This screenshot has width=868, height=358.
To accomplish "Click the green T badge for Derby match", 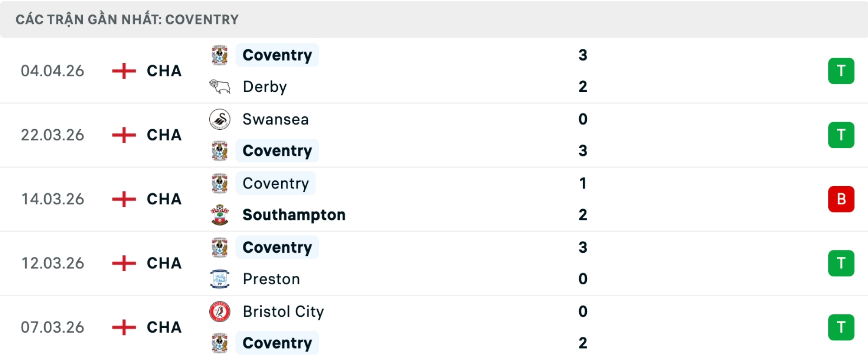I will (x=841, y=71).
